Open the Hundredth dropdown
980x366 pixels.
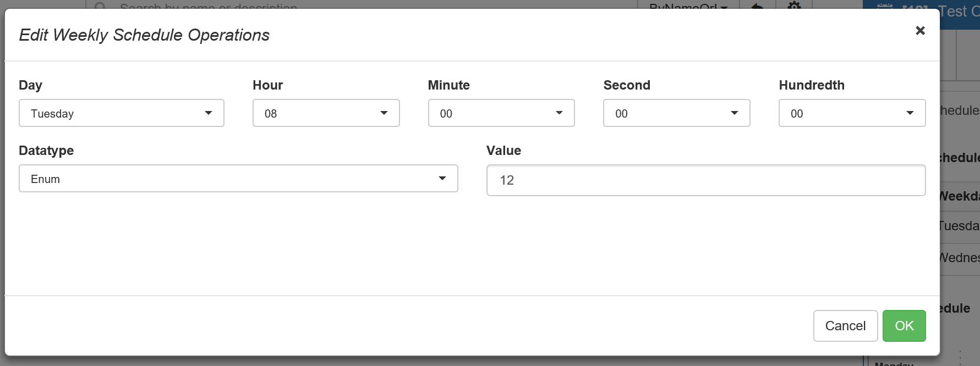click(851, 113)
